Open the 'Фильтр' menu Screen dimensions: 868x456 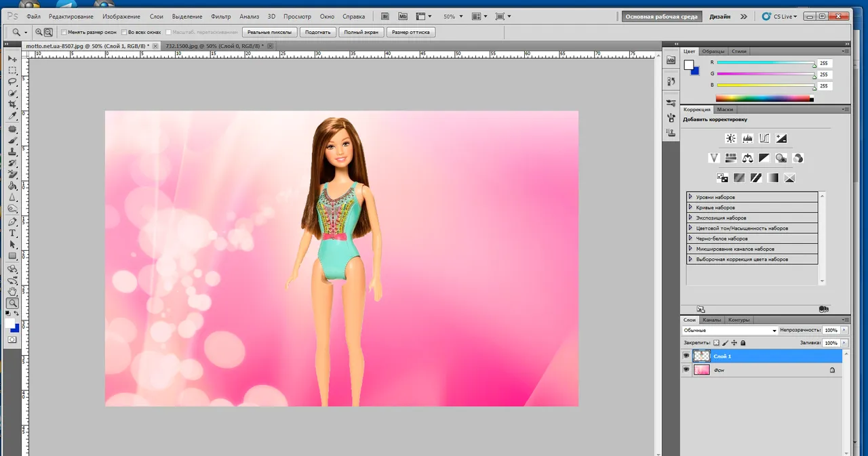pos(220,16)
